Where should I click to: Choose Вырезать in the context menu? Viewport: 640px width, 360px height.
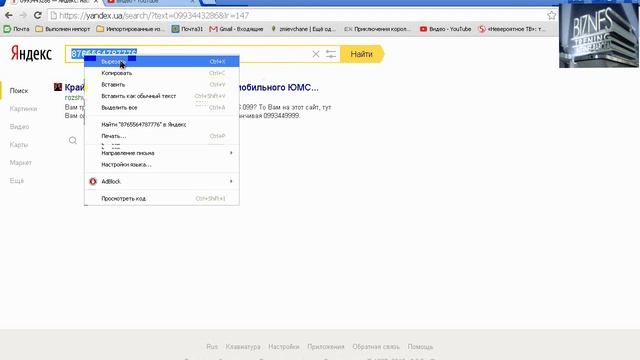[162, 62]
